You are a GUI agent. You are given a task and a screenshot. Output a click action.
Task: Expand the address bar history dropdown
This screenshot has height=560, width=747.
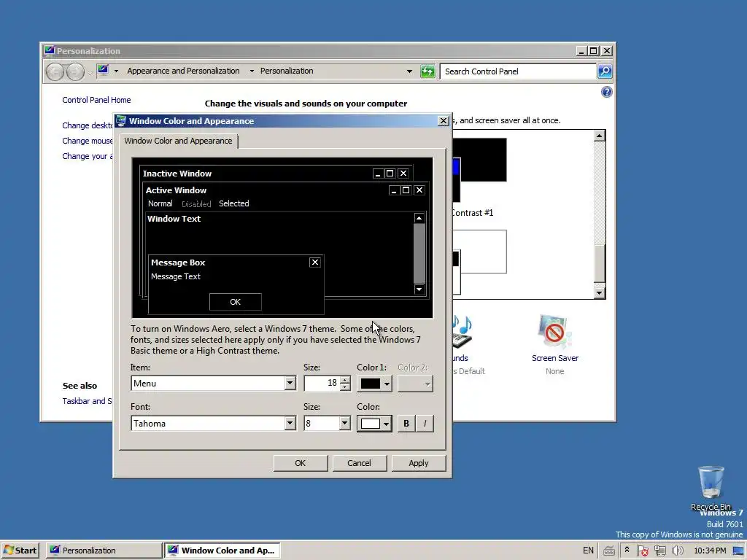409,71
